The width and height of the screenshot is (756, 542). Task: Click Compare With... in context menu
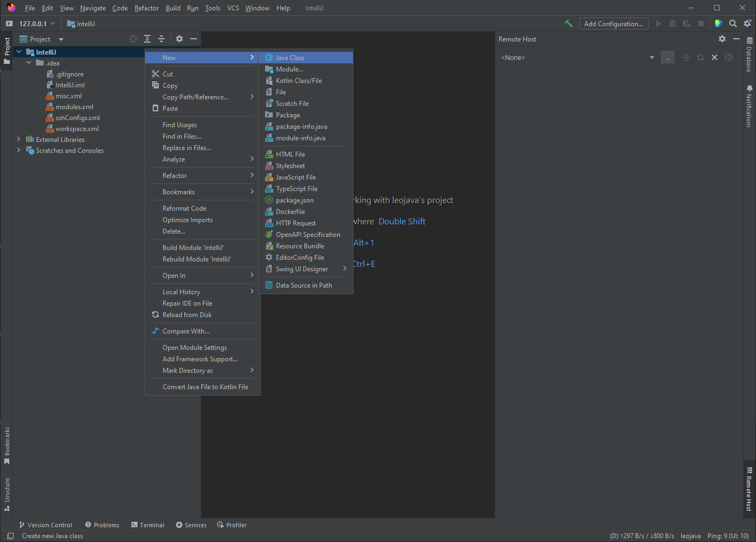202,331
